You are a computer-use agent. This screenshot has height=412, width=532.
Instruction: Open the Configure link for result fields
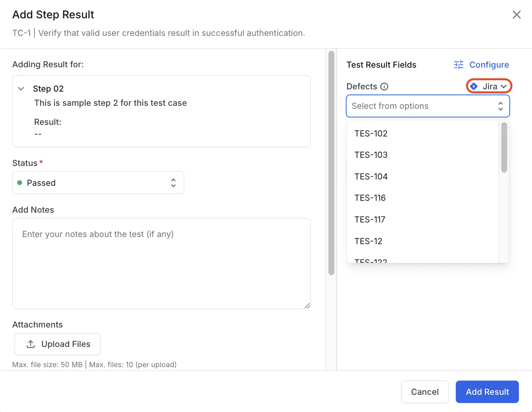click(489, 65)
